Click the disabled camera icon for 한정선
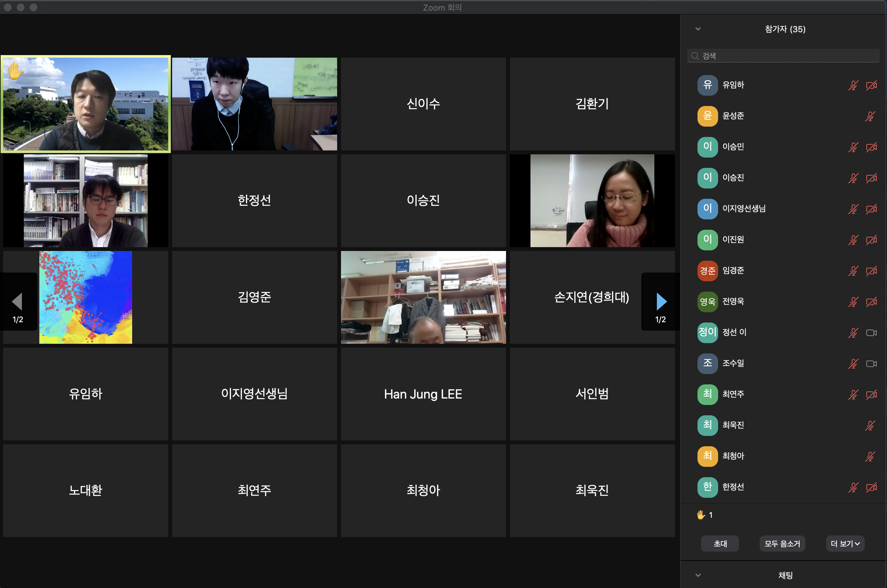This screenshot has height=588, width=887. [871, 487]
